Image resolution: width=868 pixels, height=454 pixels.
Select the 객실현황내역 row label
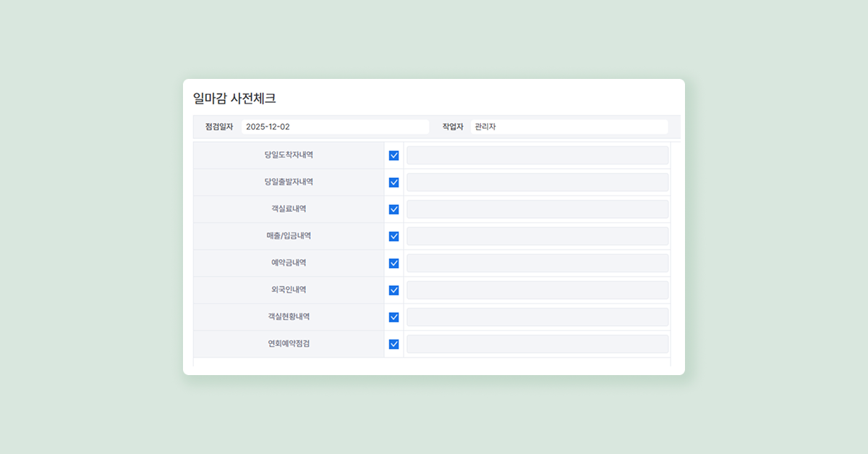click(x=289, y=316)
